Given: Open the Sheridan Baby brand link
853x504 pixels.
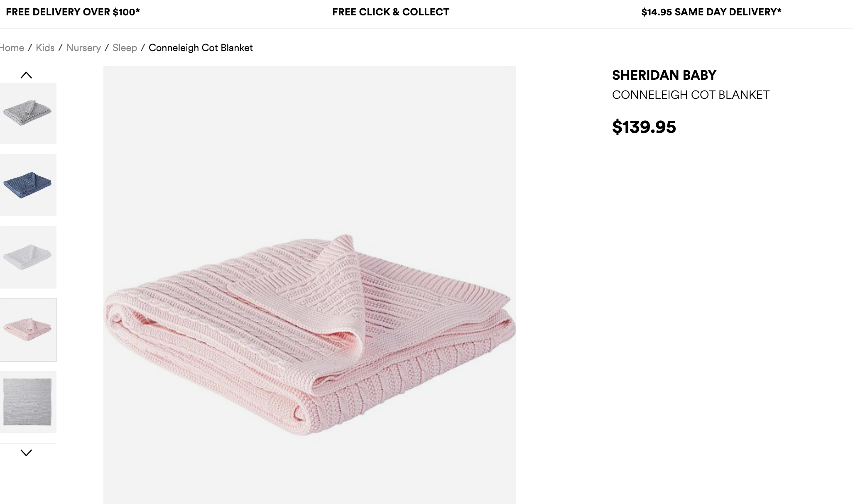Looking at the screenshot, I should pyautogui.click(x=664, y=75).
